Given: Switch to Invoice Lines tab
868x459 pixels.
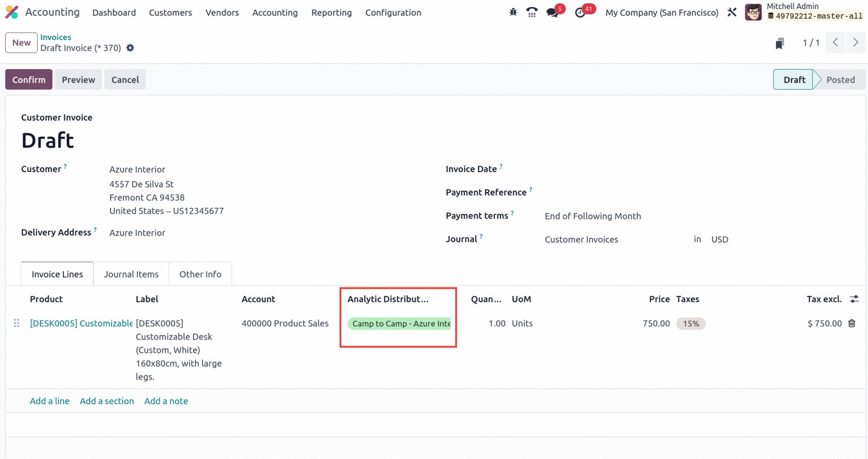Looking at the screenshot, I should pyautogui.click(x=57, y=274).
